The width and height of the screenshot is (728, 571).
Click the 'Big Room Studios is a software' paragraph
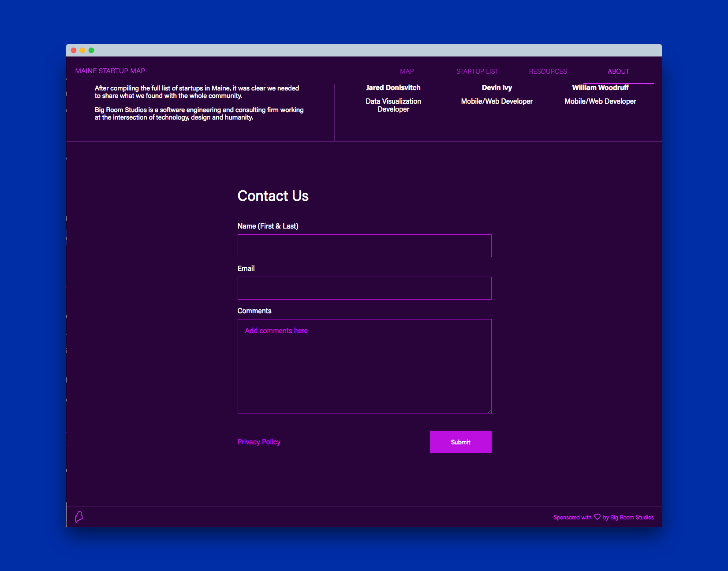[x=199, y=113]
